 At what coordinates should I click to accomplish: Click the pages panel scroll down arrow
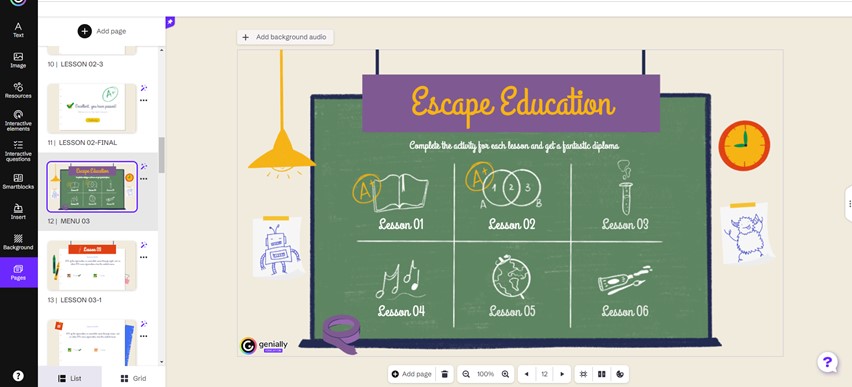161,361
